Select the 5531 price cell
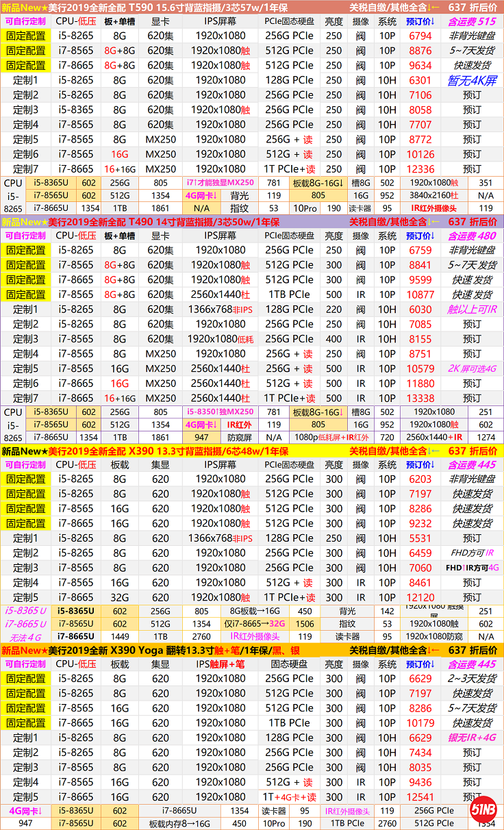 pos(420,538)
